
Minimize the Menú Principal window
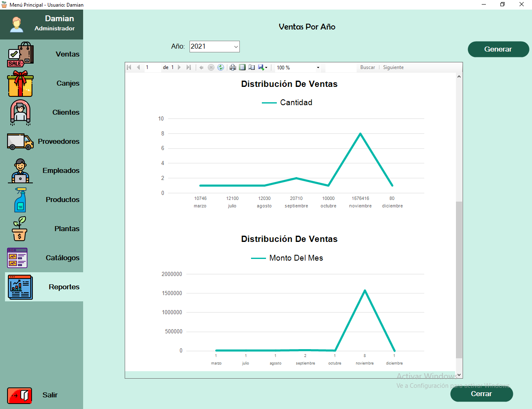point(484,5)
